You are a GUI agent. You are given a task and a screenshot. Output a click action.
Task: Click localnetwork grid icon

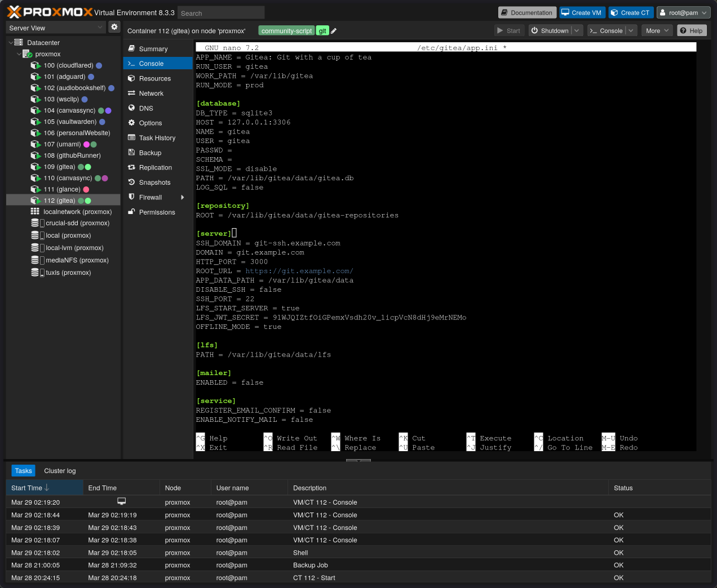[35, 211]
